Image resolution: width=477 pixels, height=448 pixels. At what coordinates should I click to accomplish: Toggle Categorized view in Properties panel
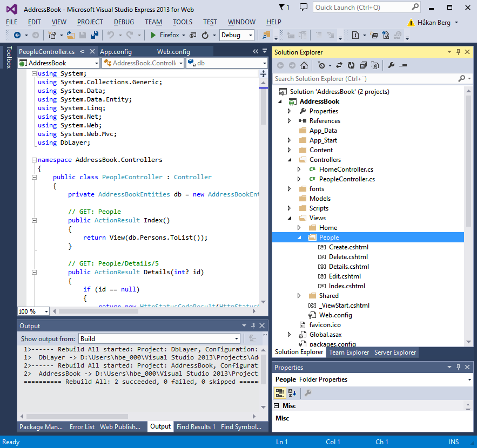pos(280,393)
